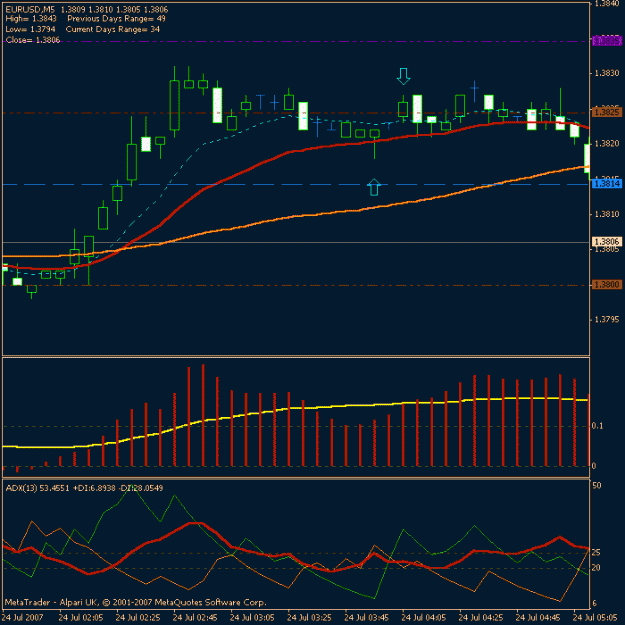Click the 1.3820 price scale value

point(607,144)
